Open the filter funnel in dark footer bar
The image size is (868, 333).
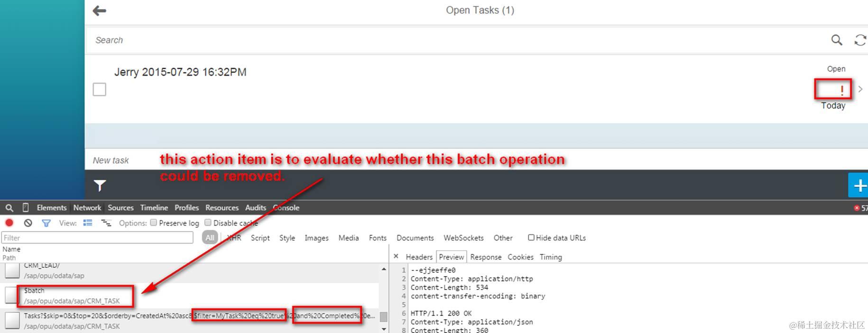(x=100, y=185)
